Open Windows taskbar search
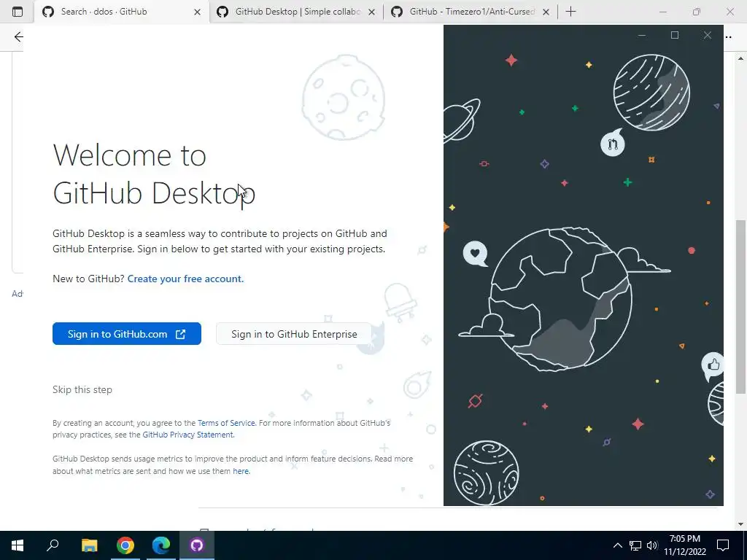Viewport: 747px width, 560px height. [53, 545]
